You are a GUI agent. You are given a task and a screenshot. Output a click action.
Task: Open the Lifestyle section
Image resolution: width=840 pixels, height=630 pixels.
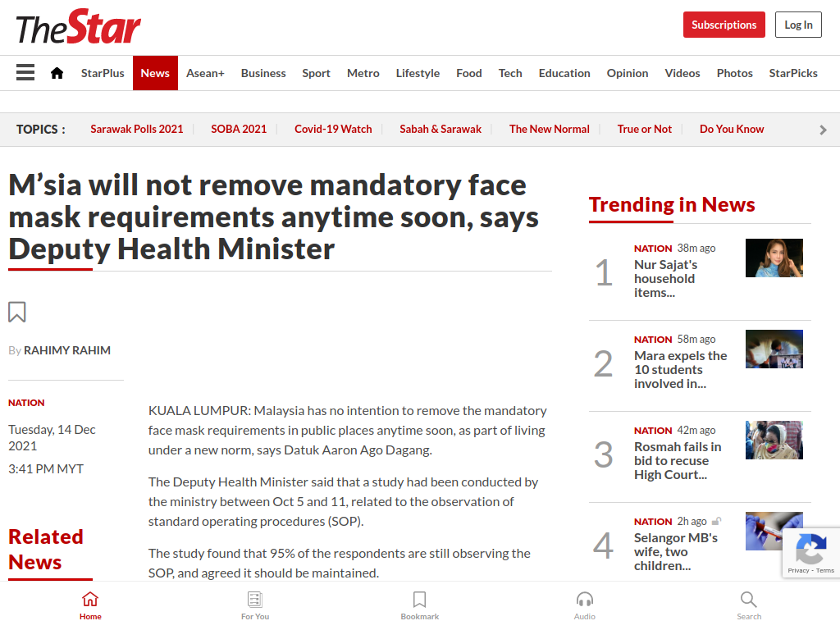(x=418, y=73)
